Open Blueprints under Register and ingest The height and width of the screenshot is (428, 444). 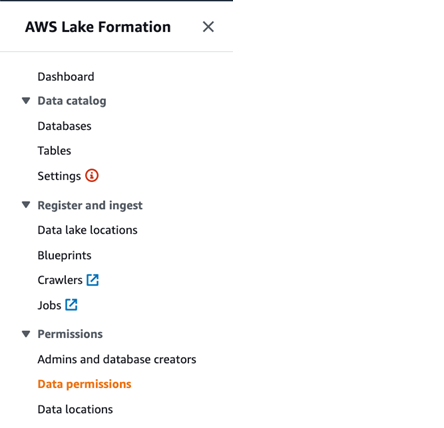[x=64, y=255]
